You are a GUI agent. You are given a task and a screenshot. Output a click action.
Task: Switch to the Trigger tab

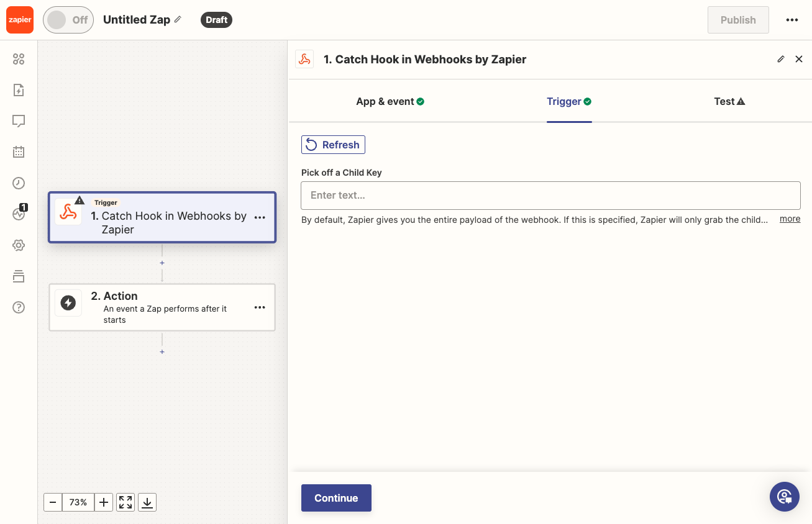click(569, 101)
